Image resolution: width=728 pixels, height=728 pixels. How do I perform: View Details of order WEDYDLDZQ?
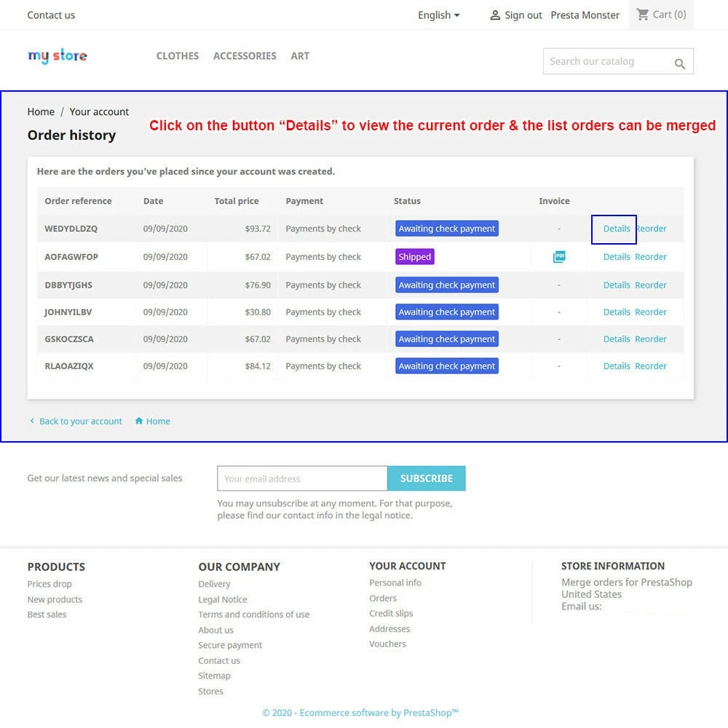[x=617, y=229]
